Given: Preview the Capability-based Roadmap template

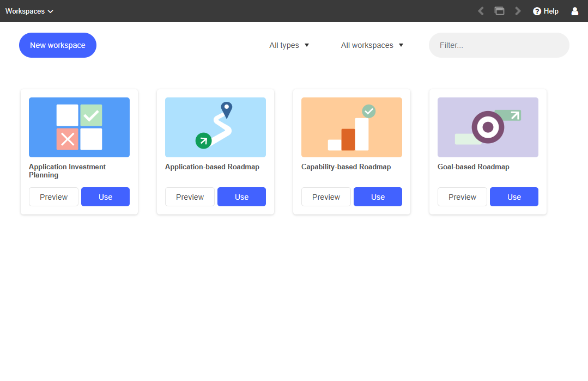Looking at the screenshot, I should (326, 196).
